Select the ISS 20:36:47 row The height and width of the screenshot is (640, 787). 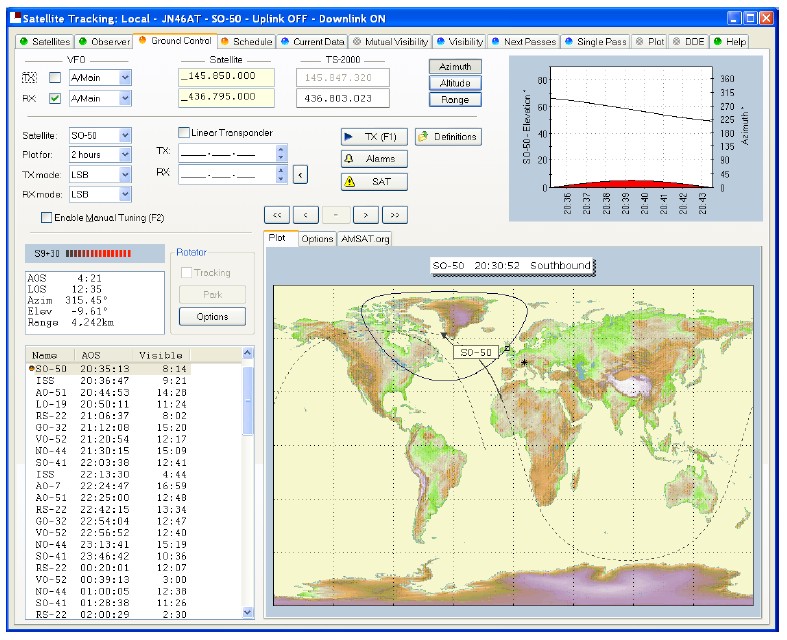click(110, 380)
